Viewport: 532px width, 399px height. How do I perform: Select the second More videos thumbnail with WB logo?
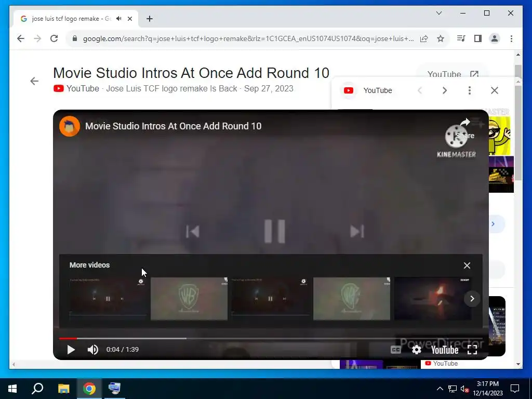[189, 299]
